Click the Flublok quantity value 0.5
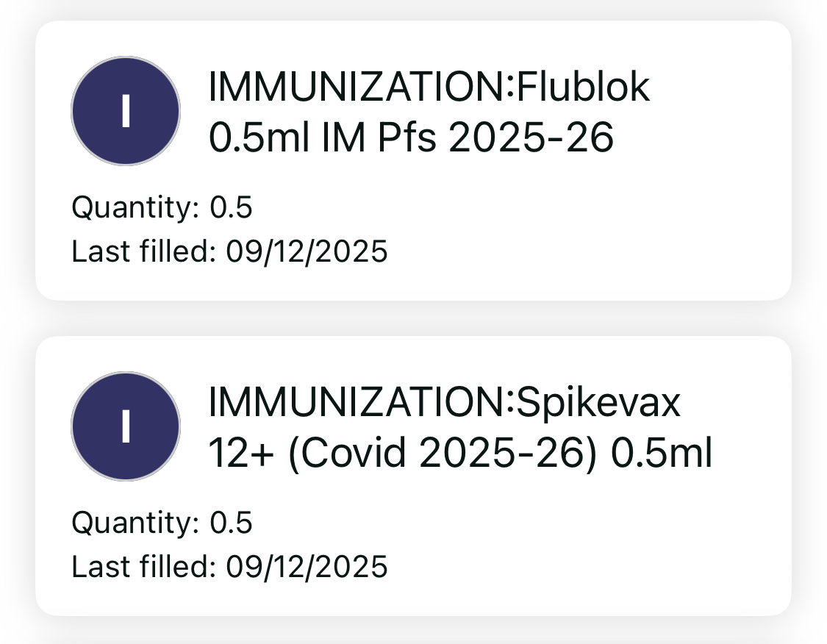 click(x=231, y=208)
